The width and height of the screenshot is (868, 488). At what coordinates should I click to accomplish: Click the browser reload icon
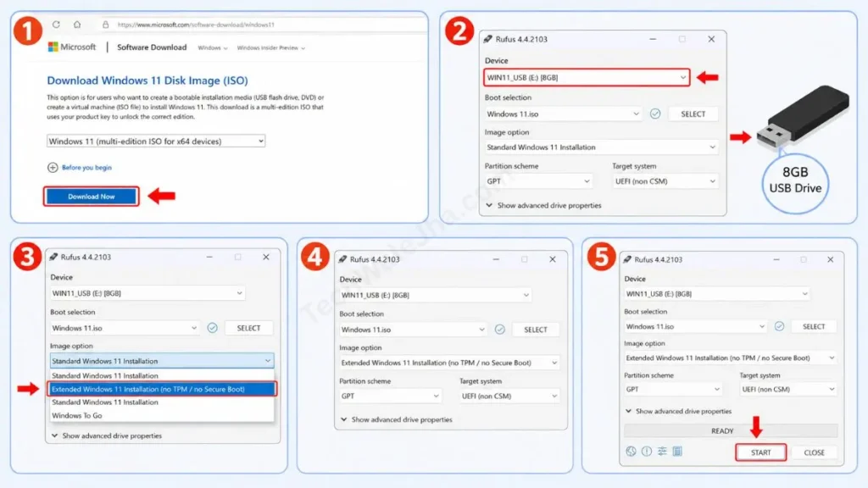coord(56,25)
